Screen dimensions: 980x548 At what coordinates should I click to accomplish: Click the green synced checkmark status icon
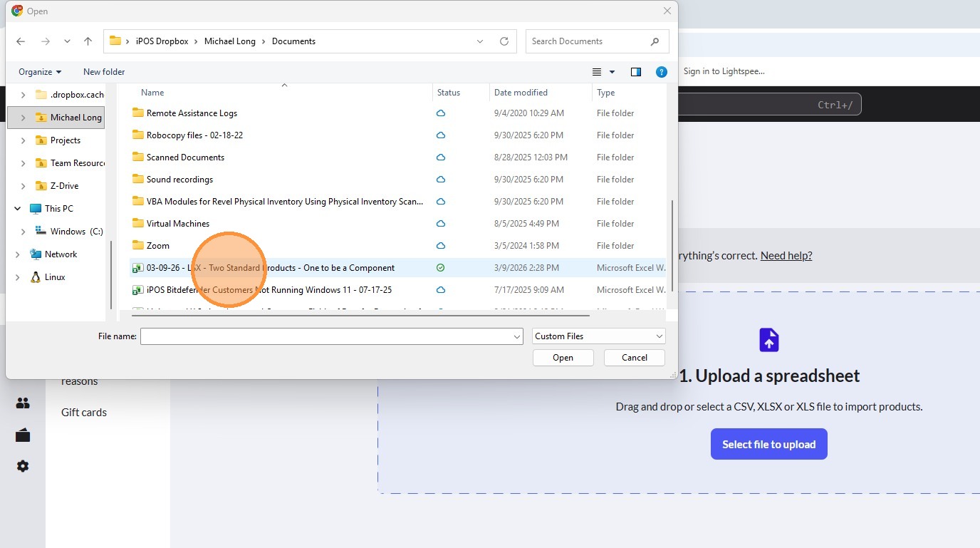[440, 268]
